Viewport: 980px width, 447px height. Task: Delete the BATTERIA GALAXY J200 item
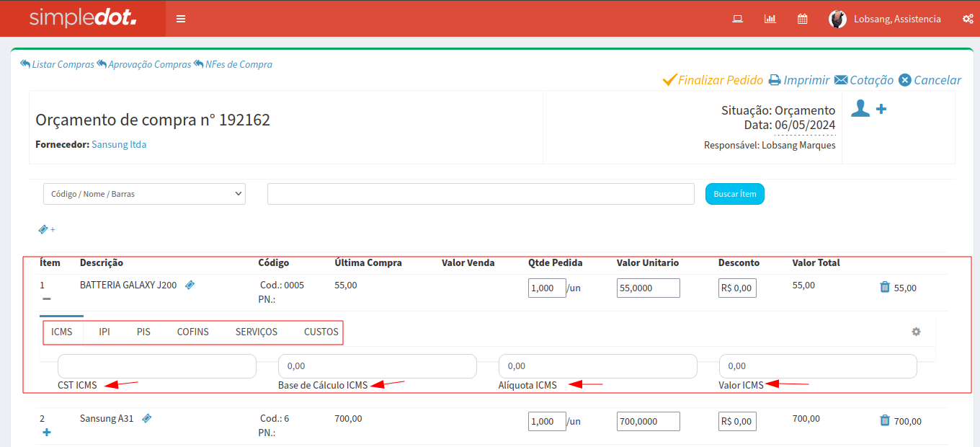[x=885, y=287]
